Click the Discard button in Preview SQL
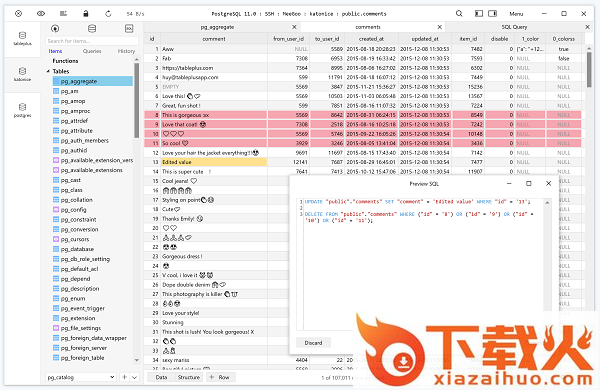Viewport: 600px width, 390px height. [313, 343]
